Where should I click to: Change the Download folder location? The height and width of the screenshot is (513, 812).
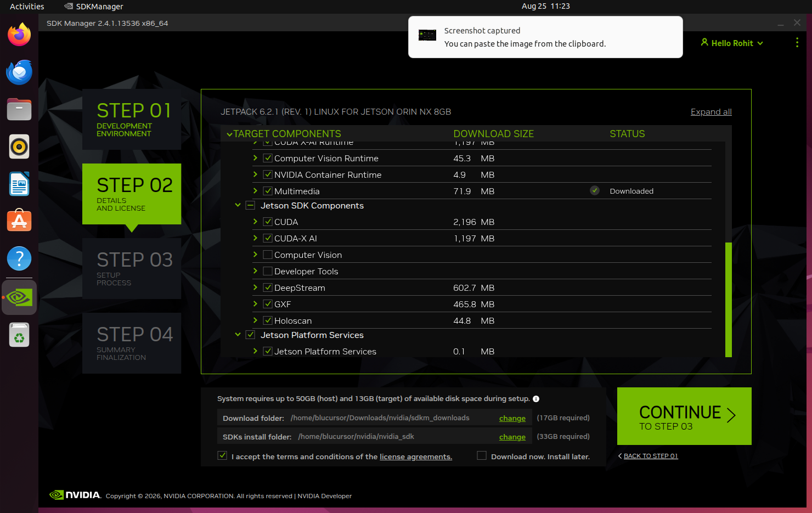(512, 418)
